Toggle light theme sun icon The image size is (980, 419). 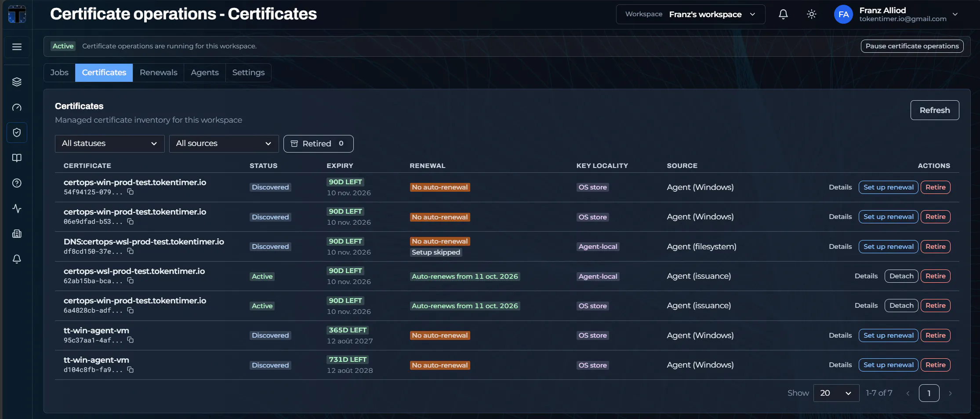click(811, 14)
